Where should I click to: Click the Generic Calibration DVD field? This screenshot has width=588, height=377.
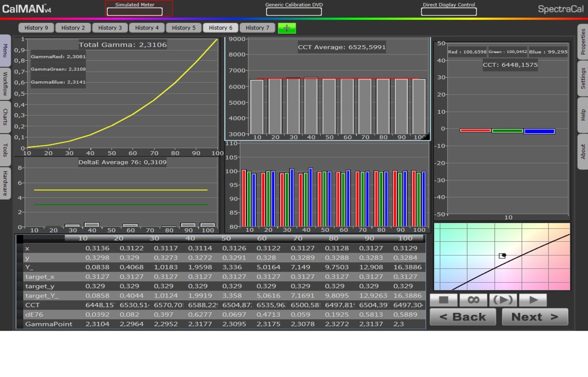[294, 12]
